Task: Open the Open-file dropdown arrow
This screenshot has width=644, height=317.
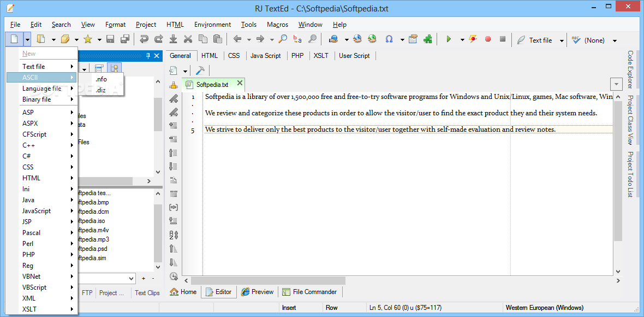Action: pos(53,40)
